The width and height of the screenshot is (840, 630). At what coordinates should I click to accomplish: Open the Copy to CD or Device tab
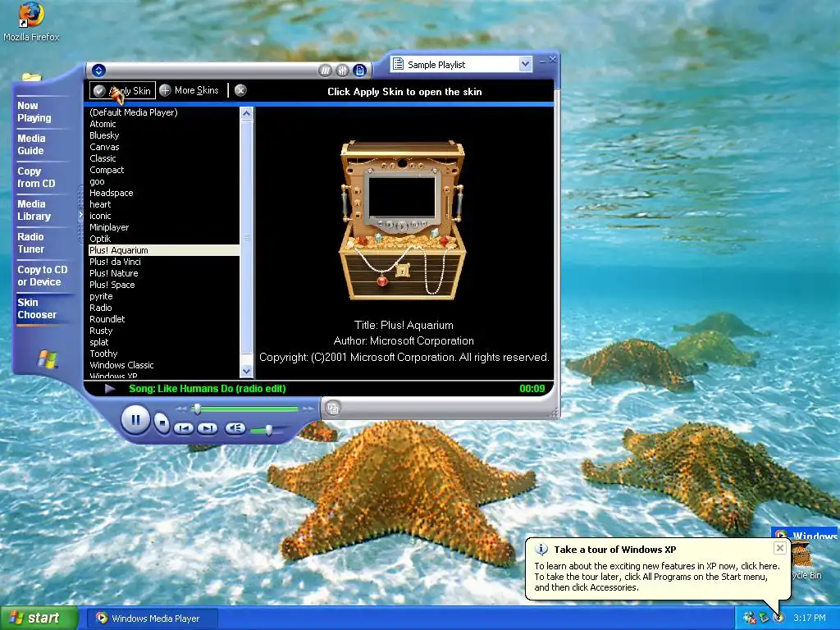click(x=43, y=276)
